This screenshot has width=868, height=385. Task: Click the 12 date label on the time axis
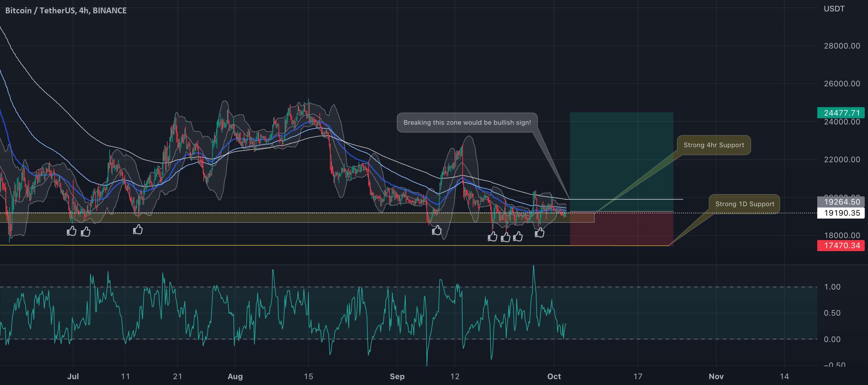[455, 376]
